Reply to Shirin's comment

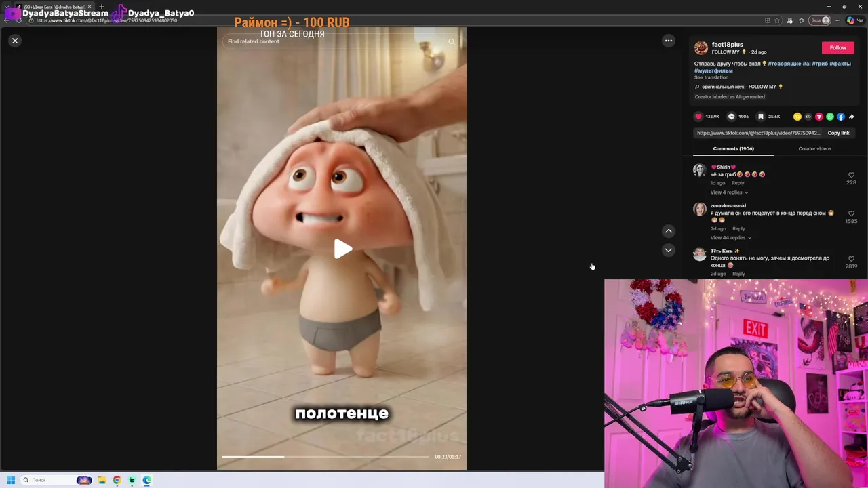738,183
